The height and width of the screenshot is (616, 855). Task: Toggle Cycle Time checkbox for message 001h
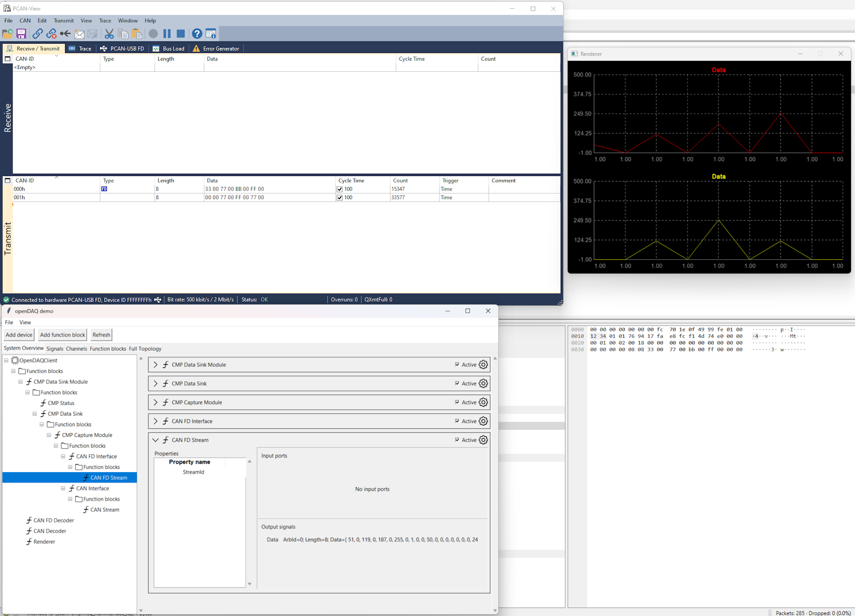point(340,198)
